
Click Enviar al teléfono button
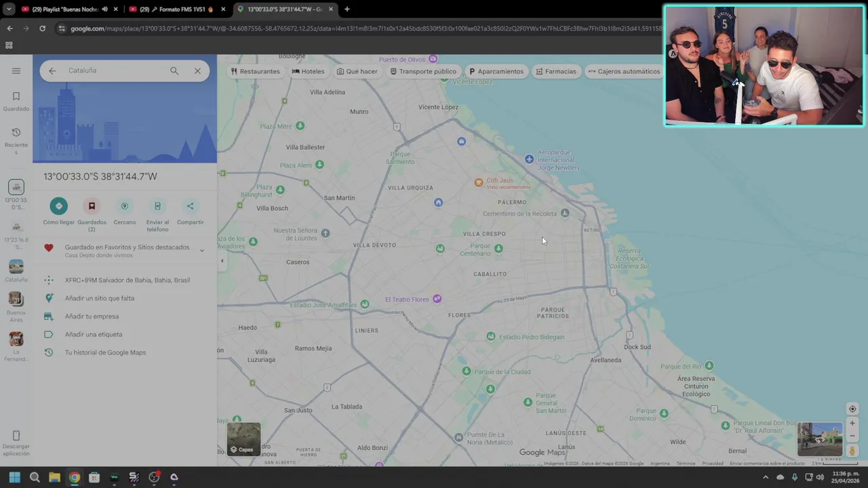coord(157,206)
